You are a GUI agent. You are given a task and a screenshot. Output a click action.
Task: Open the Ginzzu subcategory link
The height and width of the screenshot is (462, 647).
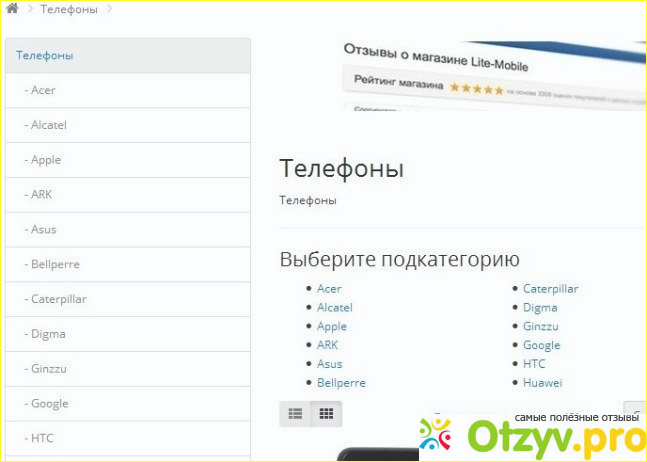pyautogui.click(x=541, y=327)
